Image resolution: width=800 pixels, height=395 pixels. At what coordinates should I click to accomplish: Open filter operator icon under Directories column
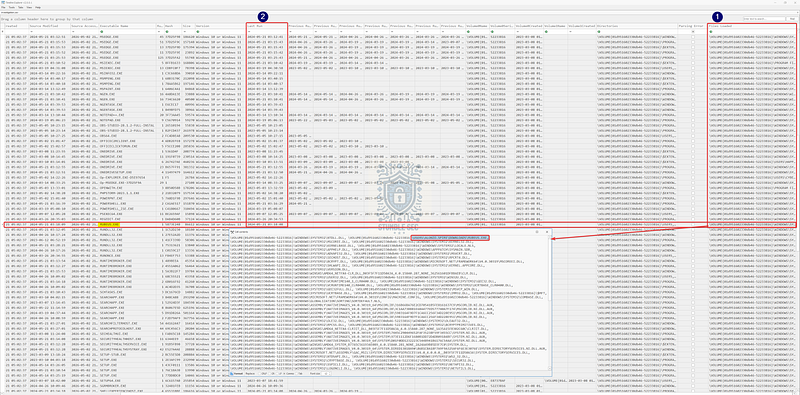coord(600,32)
